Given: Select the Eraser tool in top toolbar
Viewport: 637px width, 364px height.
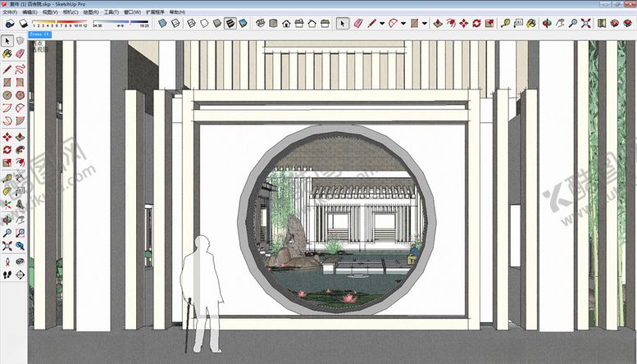Looking at the screenshot, I should 357,24.
